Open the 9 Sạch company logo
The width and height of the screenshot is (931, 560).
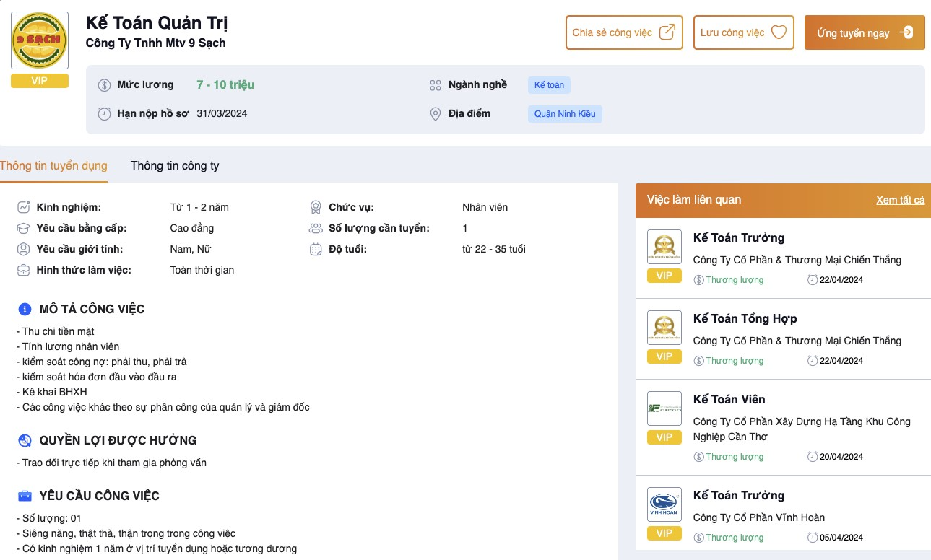[x=40, y=40]
